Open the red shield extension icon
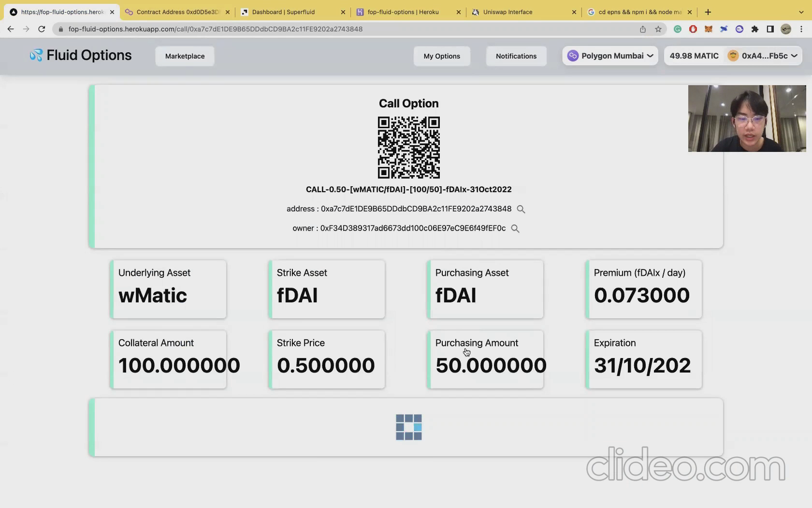 point(693,29)
